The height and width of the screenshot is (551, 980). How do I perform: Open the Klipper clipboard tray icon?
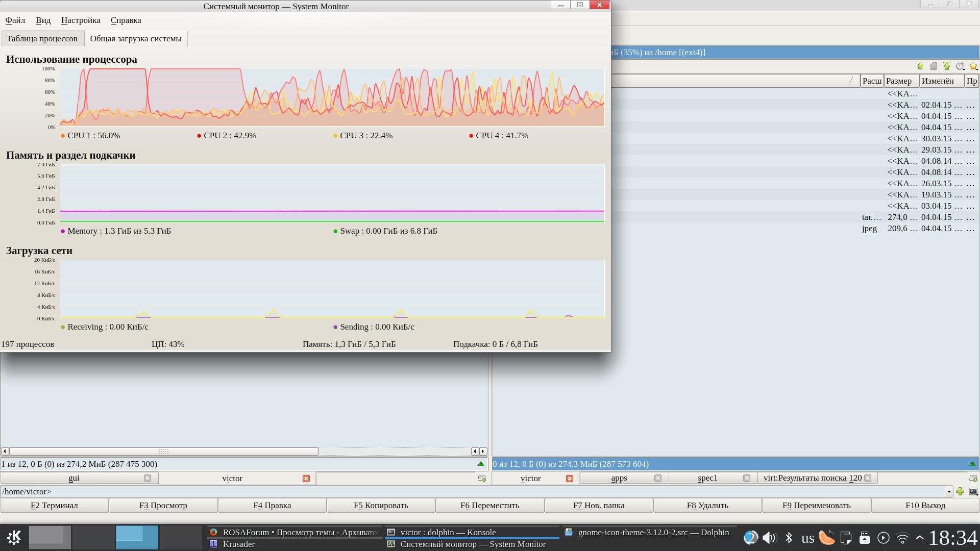pos(846,538)
